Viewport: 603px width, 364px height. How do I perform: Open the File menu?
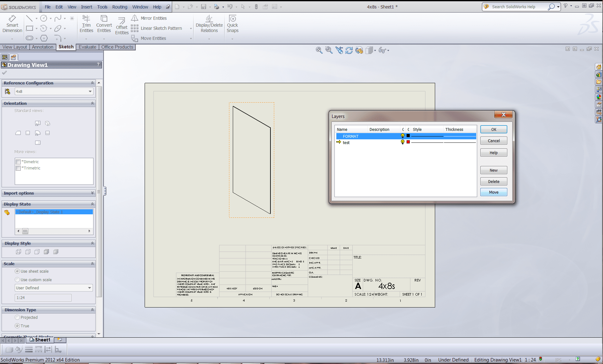coord(48,7)
